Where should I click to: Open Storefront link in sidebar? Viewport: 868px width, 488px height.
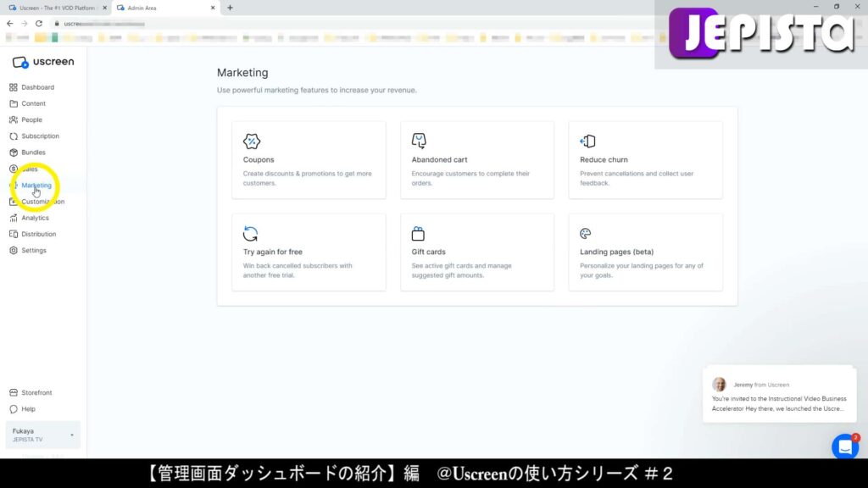(x=36, y=393)
